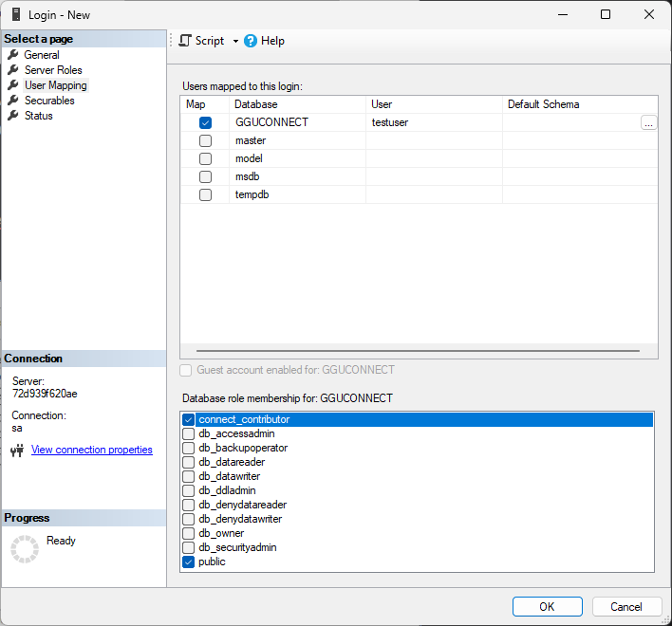Tick the db_datareader role checkbox

(x=188, y=462)
